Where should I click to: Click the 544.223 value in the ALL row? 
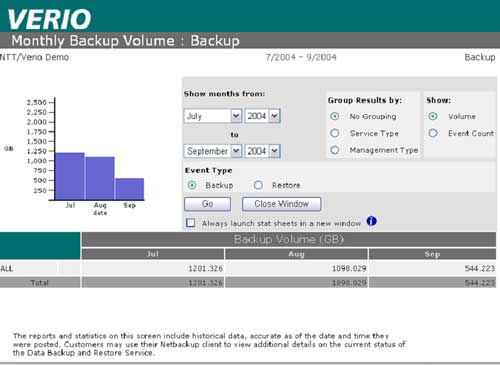480,268
